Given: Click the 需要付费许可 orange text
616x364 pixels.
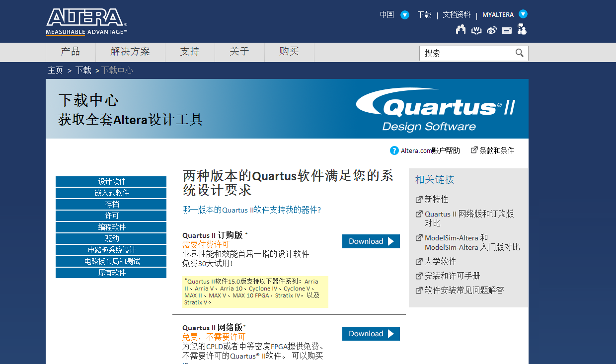Looking at the screenshot, I should point(206,245).
